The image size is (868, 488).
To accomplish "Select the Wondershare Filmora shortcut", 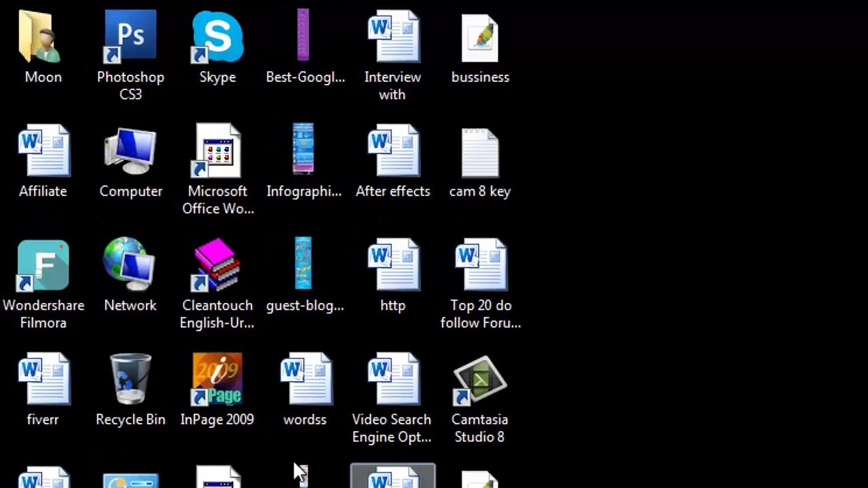I will [x=43, y=266].
